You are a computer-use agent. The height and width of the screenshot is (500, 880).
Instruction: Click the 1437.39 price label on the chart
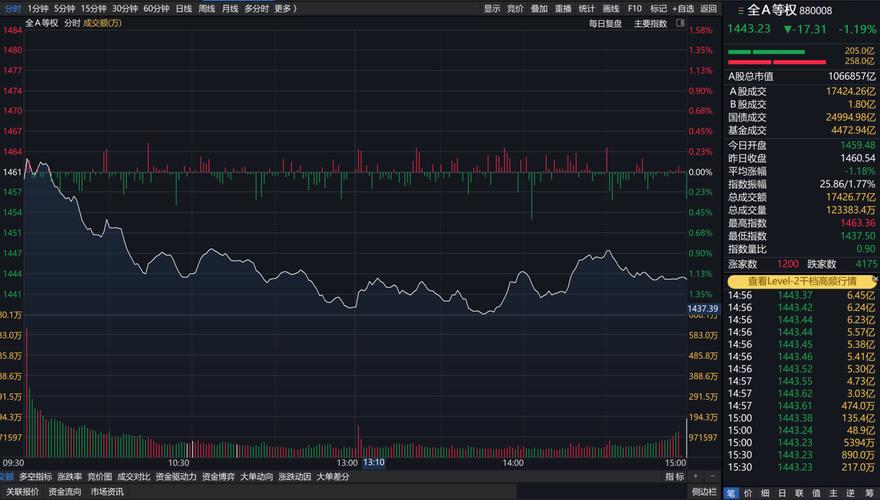[x=703, y=309]
